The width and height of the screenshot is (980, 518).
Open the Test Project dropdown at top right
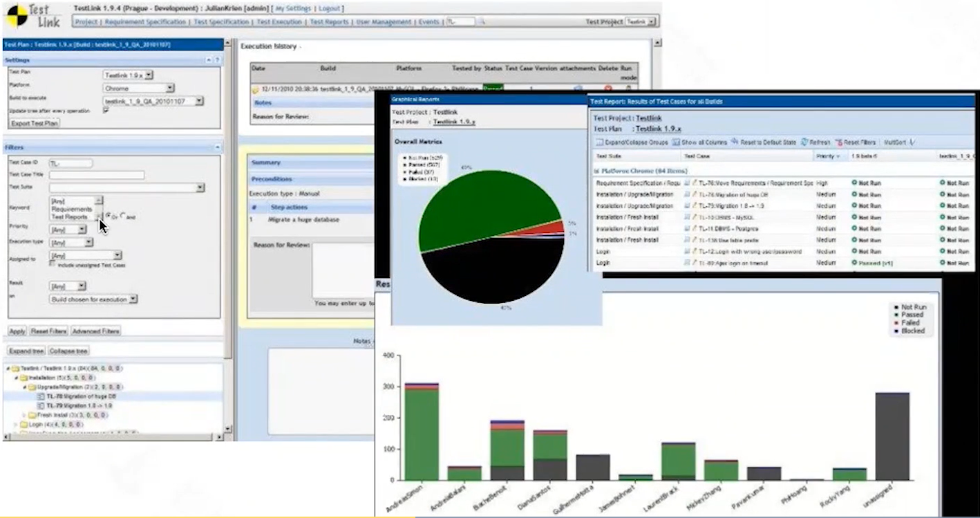641,22
